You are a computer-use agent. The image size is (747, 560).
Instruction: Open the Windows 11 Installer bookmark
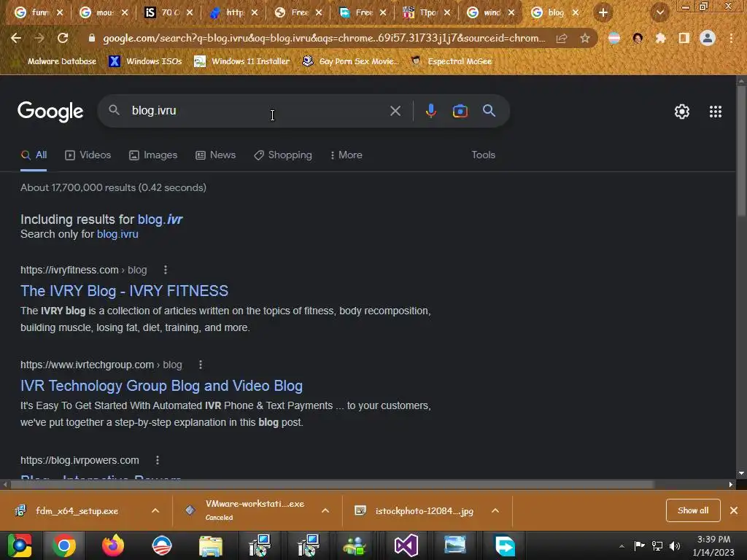[x=242, y=61]
